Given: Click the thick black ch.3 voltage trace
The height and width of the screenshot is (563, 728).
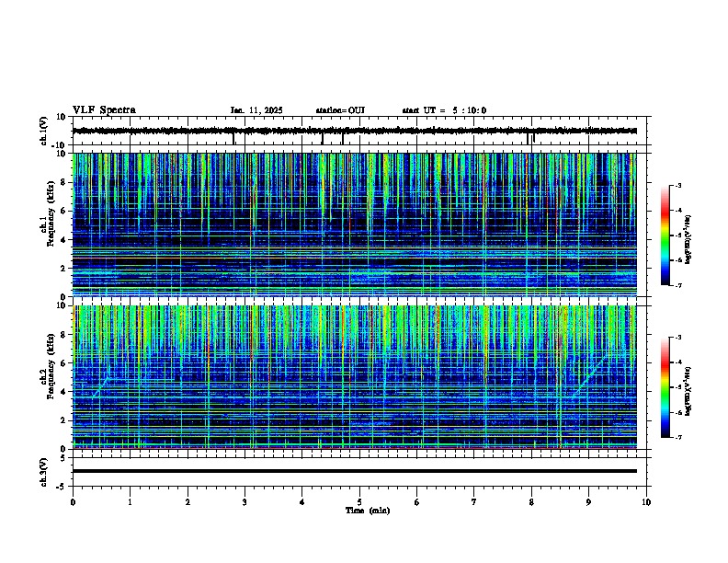Looking at the screenshot, I should [354, 471].
